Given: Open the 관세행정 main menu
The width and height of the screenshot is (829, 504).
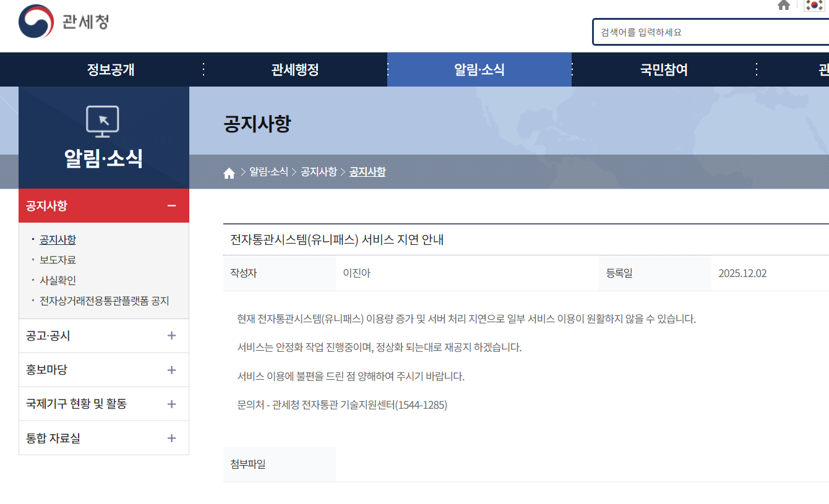Looking at the screenshot, I should 295,70.
